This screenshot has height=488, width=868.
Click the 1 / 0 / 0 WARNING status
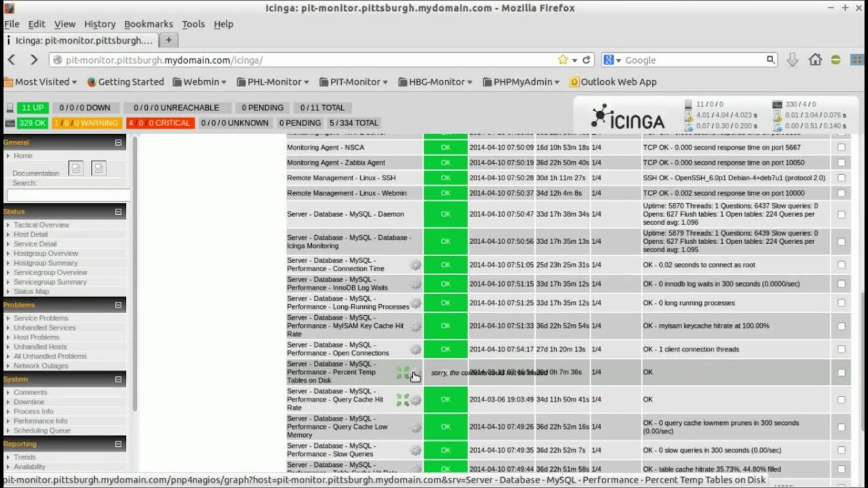coord(86,123)
